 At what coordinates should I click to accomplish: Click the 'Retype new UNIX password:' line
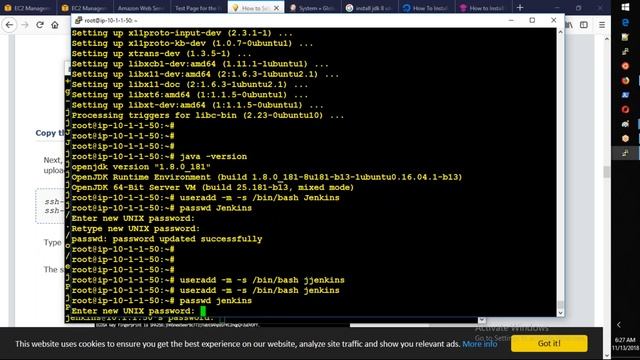(136, 229)
